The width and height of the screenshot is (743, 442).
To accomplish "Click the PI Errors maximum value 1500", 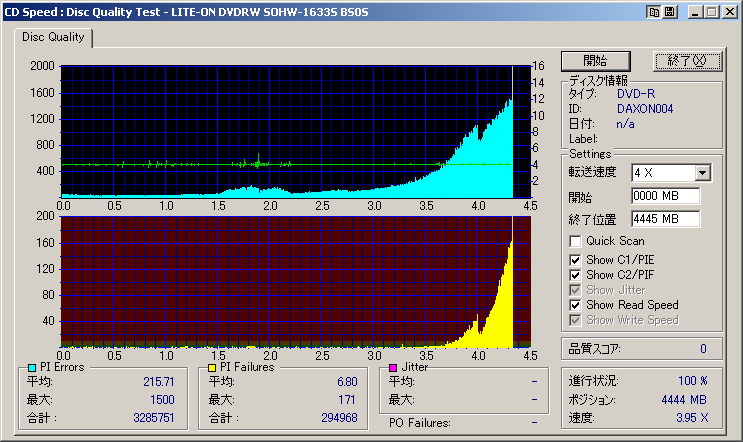I will tap(162, 400).
